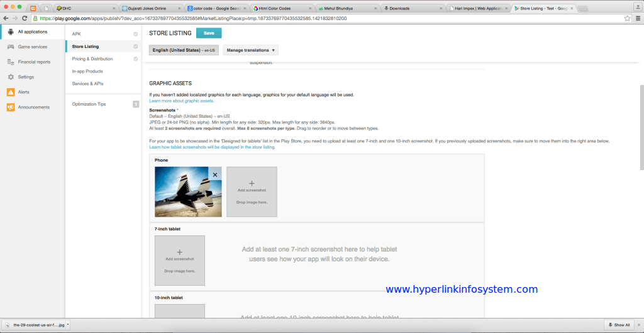This screenshot has width=644, height=333.
Task: Open Financial reports coins icon
Action: (x=11, y=62)
